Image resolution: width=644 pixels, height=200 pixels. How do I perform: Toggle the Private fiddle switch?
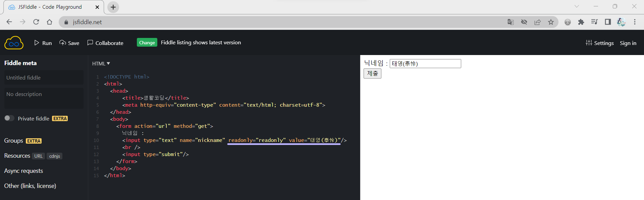click(9, 118)
